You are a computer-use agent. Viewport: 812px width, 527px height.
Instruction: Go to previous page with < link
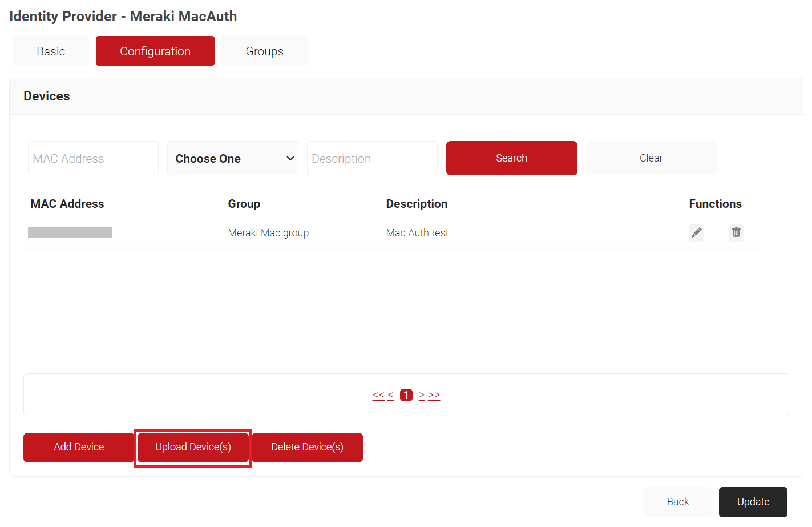coord(391,395)
